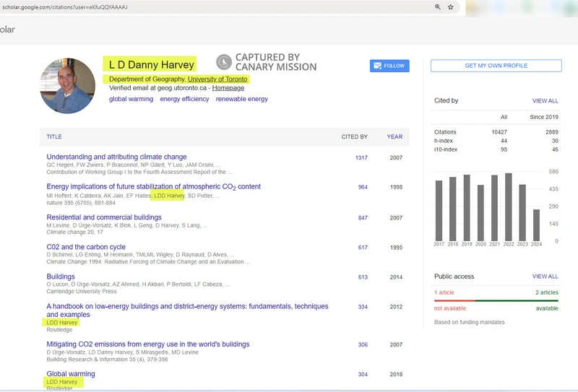Screen dimensions: 578x392
Task: Select the energy efficiency interest tag
Action: pos(184,99)
